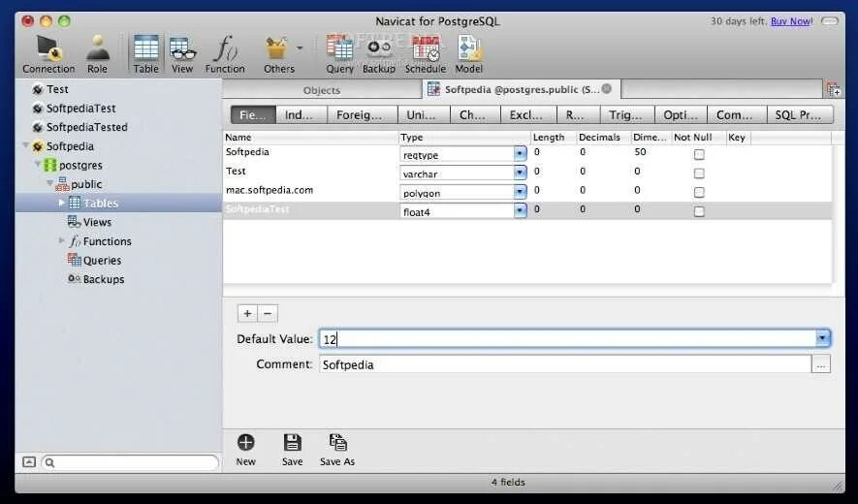Click the Type column header
Image resolution: width=858 pixels, height=504 pixels.
click(464, 138)
